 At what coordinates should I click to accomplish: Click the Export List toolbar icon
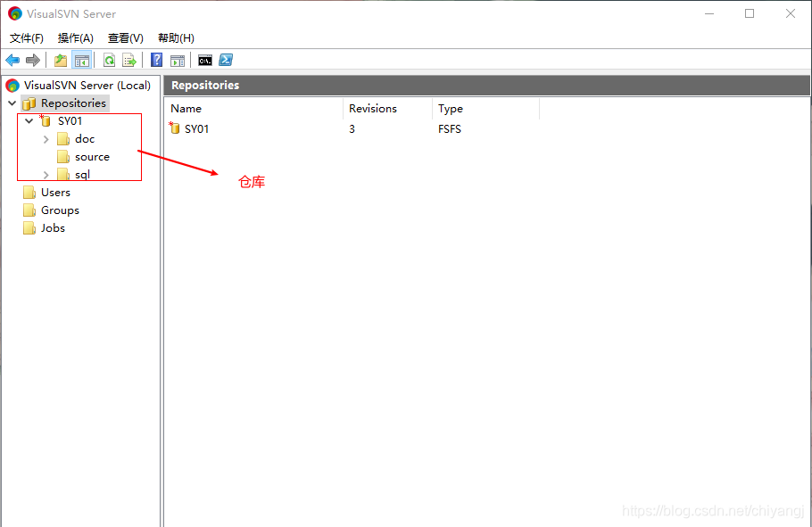point(129,60)
